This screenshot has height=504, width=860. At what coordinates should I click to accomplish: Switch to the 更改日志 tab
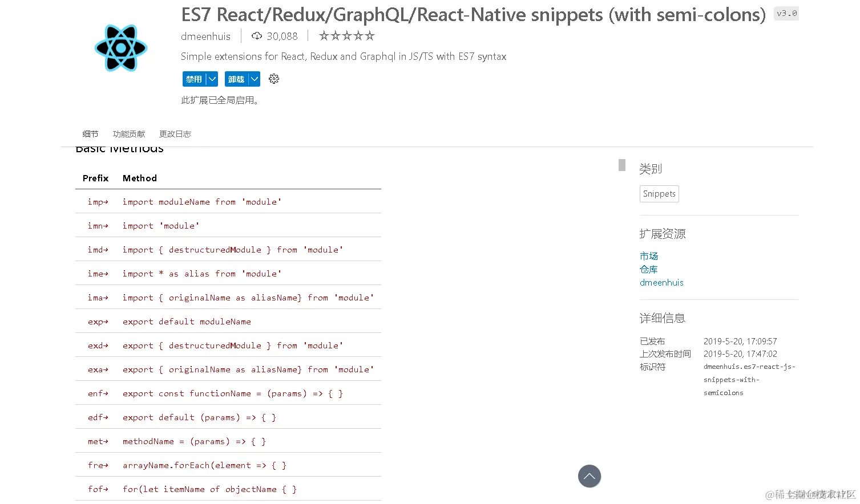click(175, 134)
